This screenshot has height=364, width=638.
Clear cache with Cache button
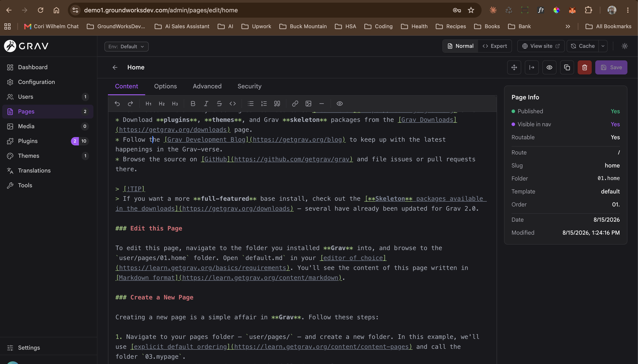[583, 46]
